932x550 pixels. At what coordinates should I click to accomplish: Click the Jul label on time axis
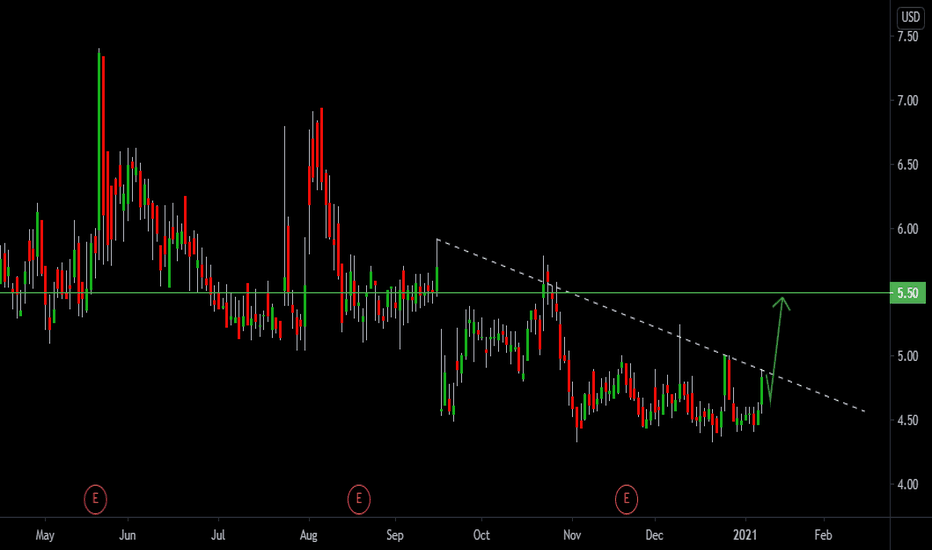click(218, 535)
